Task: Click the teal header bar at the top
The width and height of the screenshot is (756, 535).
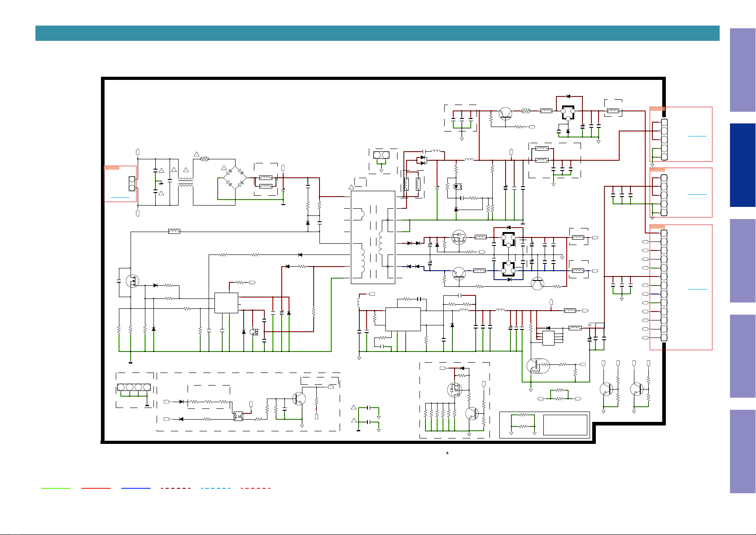Action: click(377, 33)
